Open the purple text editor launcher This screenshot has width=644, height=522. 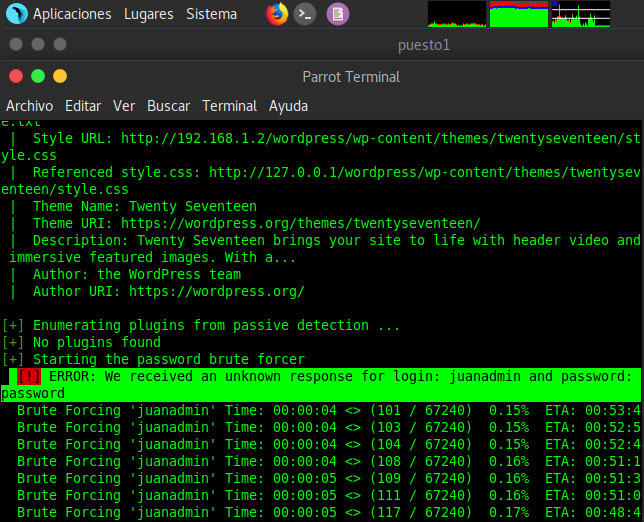click(x=338, y=14)
